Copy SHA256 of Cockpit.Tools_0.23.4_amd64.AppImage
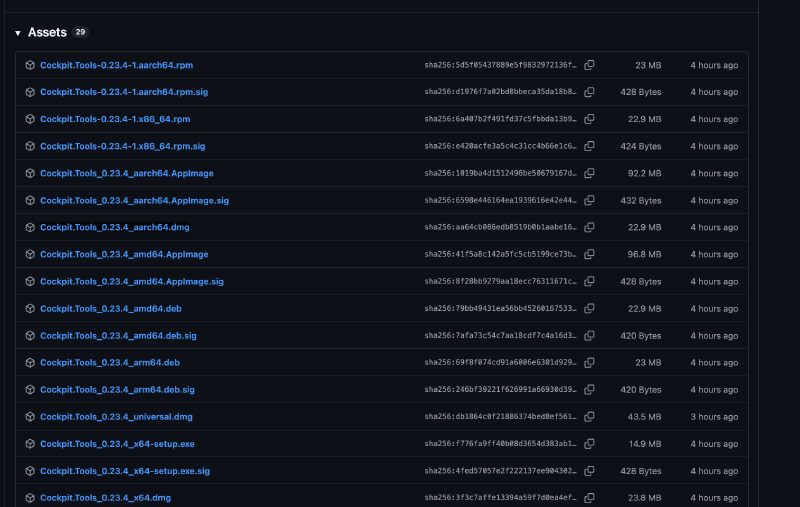Image resolution: width=800 pixels, height=507 pixels. click(589, 254)
